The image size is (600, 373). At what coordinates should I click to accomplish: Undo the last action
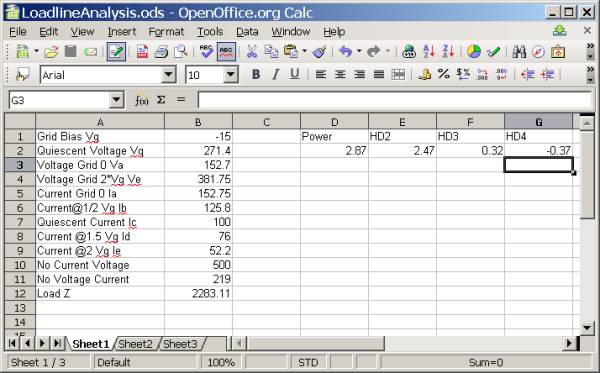pos(346,51)
